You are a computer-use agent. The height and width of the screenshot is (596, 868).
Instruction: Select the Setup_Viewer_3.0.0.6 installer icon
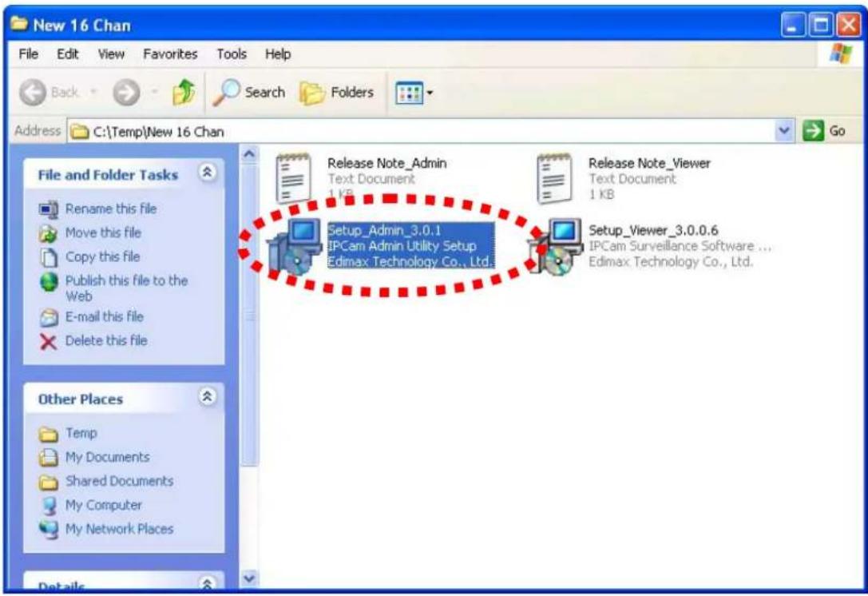click(x=557, y=247)
